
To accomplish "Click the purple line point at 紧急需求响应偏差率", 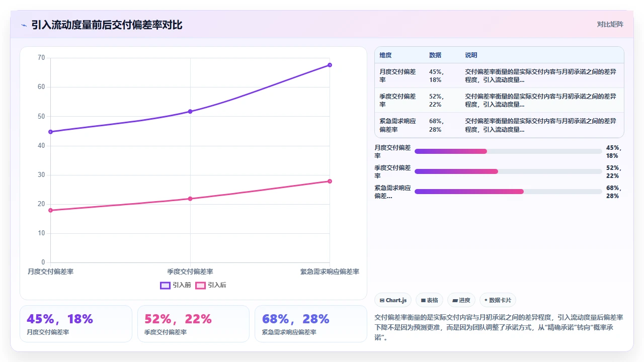I will pyautogui.click(x=330, y=65).
